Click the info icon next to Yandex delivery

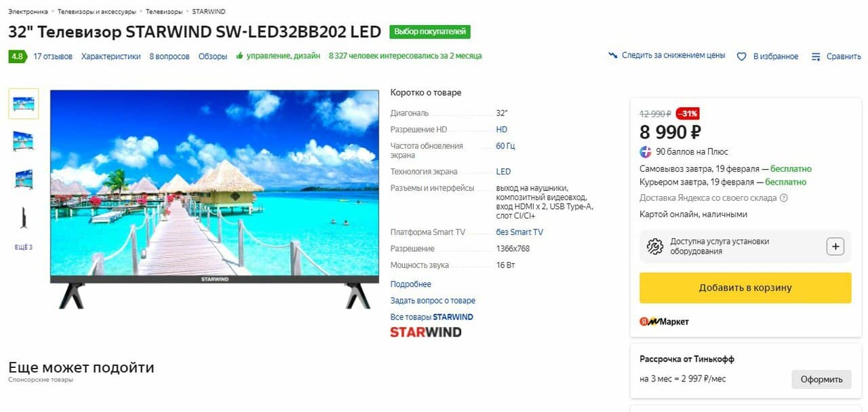pyautogui.click(x=784, y=198)
